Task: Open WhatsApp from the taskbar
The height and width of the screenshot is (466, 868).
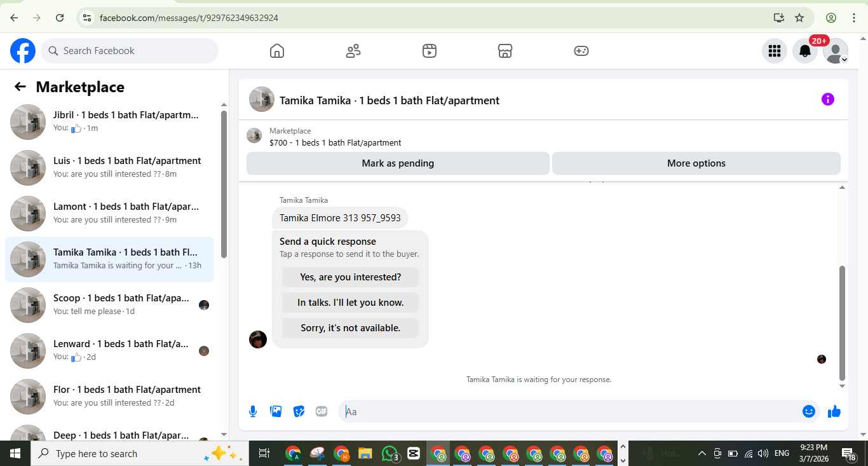Action: (x=390, y=453)
